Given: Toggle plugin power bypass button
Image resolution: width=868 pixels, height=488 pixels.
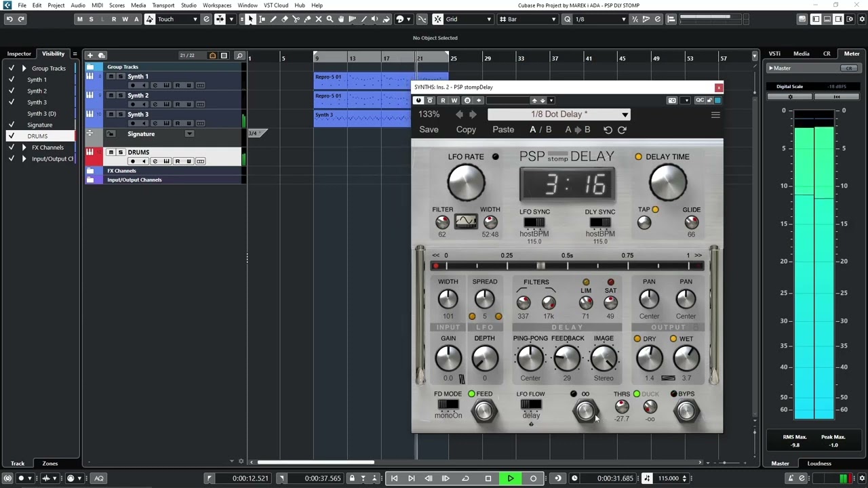Looking at the screenshot, I should (418, 100).
